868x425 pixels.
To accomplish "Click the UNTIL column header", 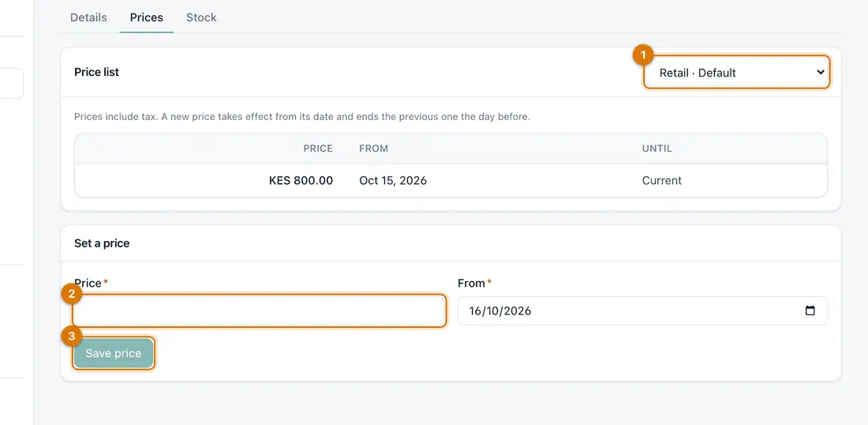I will 657,149.
